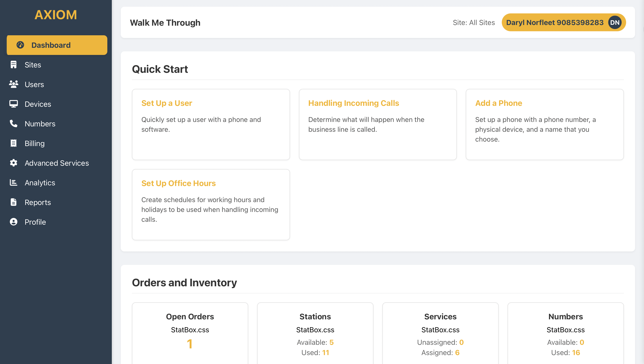Viewport: 644px width, 364px height.
Task: Click the Sites building icon
Action: (x=13, y=65)
